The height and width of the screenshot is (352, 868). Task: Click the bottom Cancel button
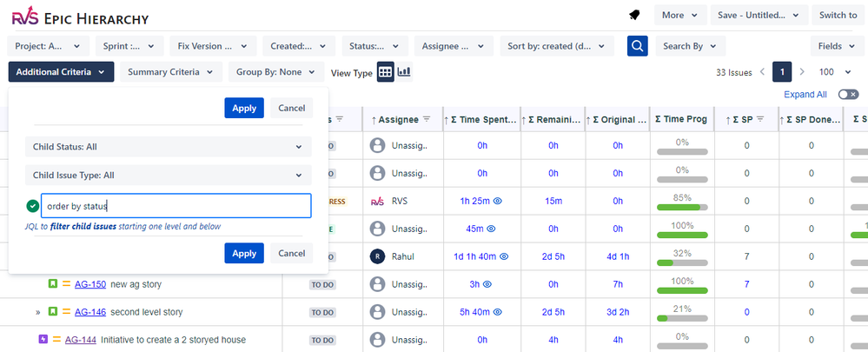point(292,253)
